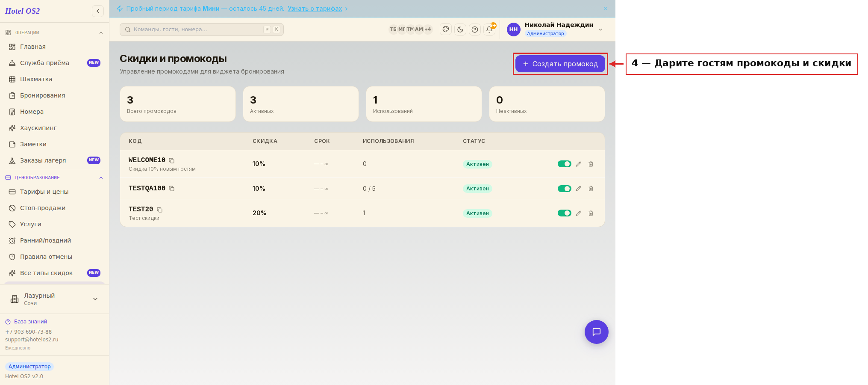Disable the WELCOME10 promo code toggle

pos(564,164)
